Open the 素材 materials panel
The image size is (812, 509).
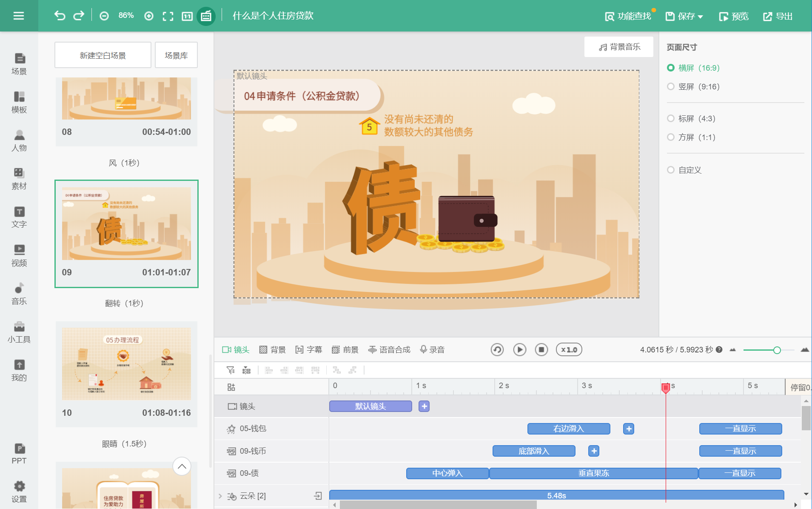click(x=19, y=179)
